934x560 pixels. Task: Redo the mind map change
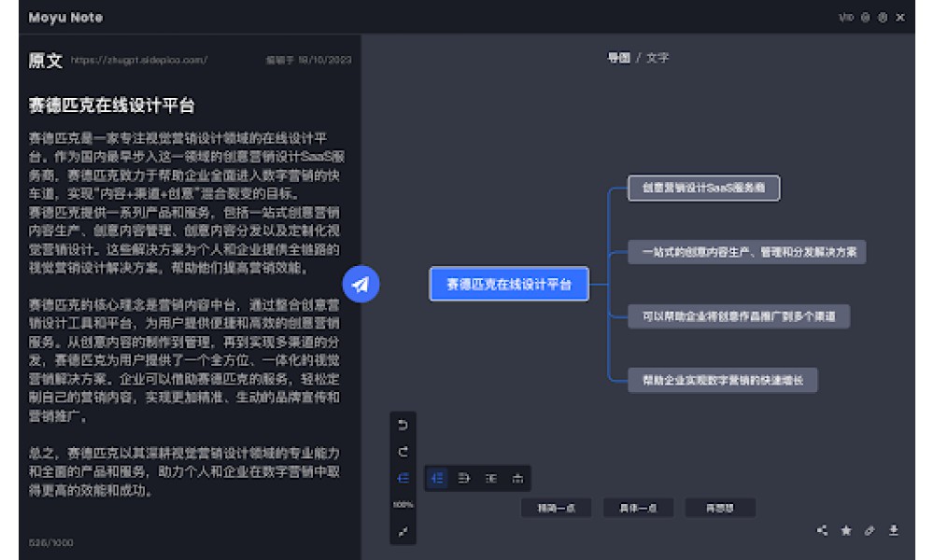tap(403, 452)
